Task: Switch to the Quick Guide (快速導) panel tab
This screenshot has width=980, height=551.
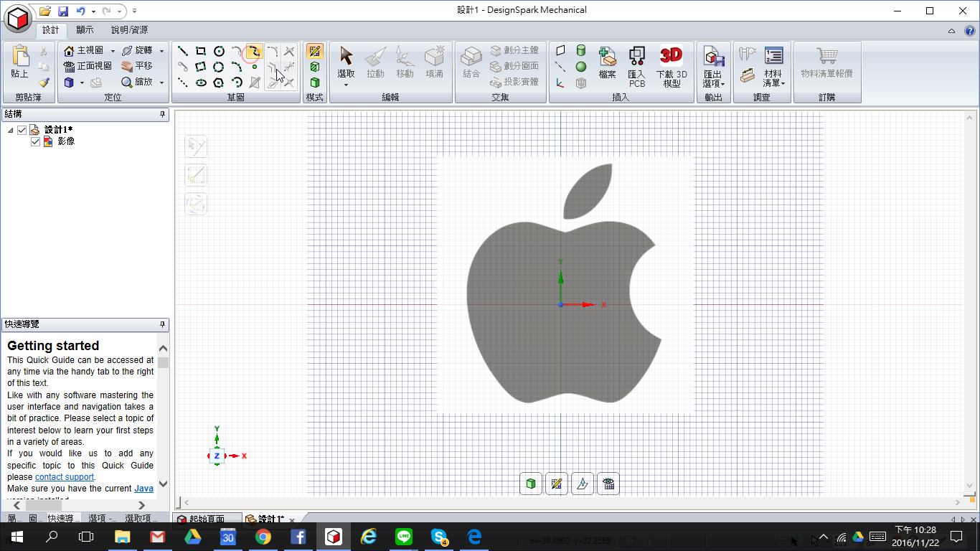Action: 64,519
